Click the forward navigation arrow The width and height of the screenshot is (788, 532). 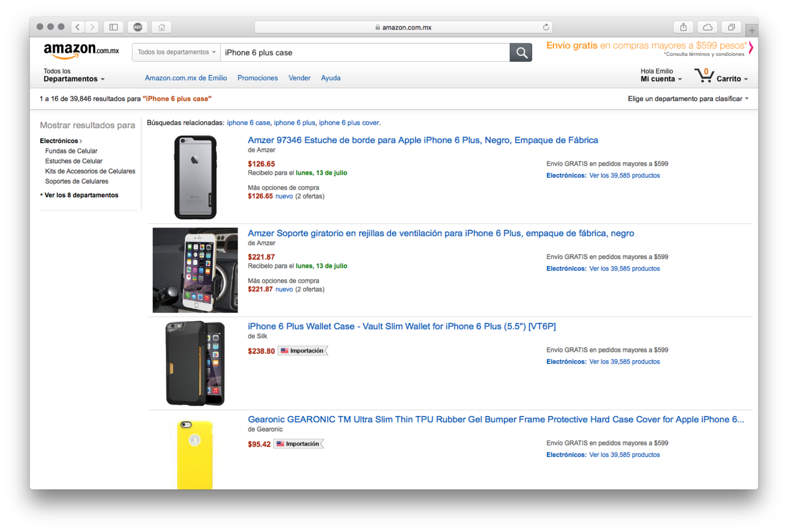92,27
